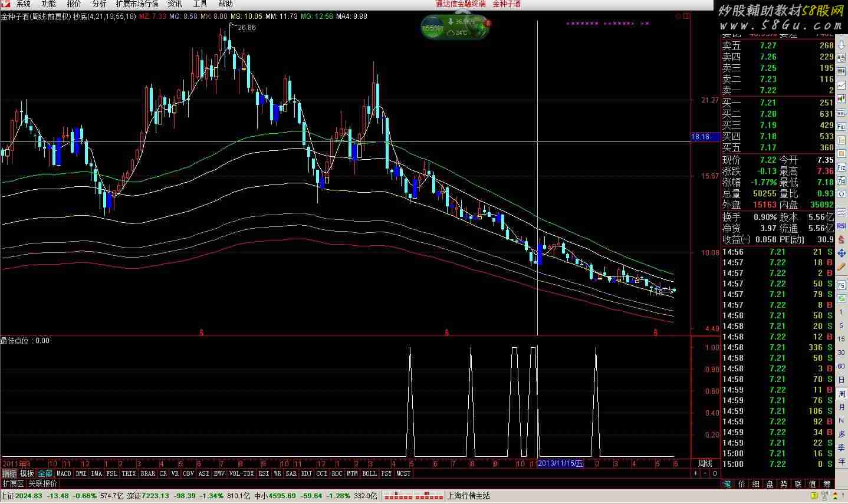Switch indicator to MACD
Screen dimensions: 848x504
click(x=64, y=473)
